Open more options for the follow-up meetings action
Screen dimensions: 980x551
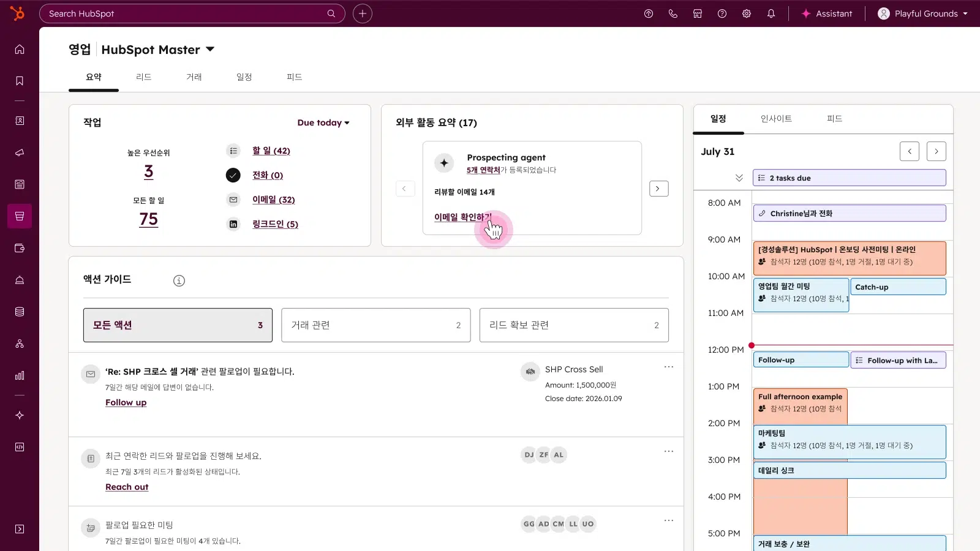[x=669, y=520]
